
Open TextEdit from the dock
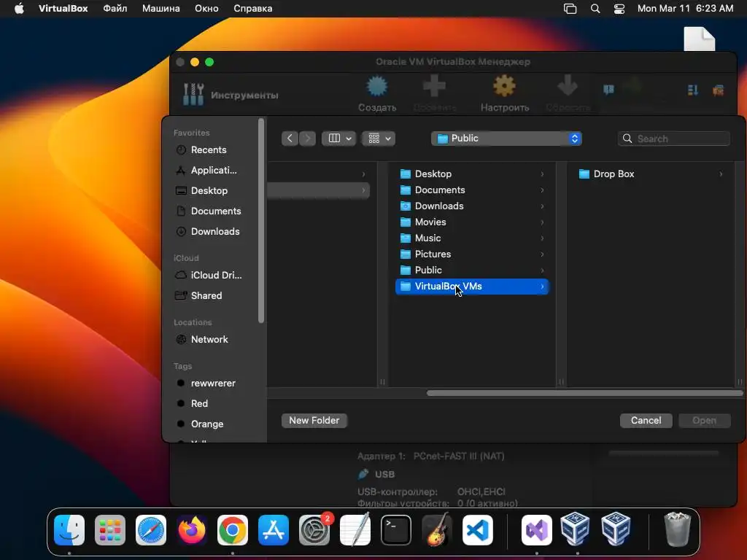[x=355, y=529]
